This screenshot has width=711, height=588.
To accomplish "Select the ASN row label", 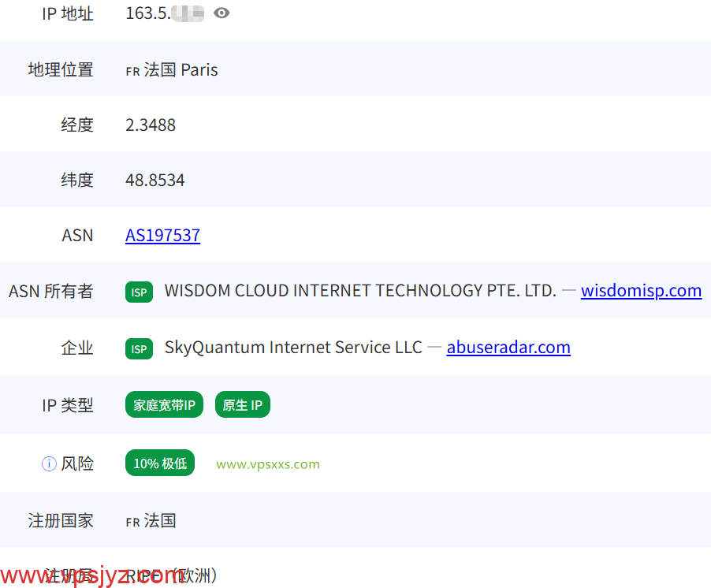I will coord(77,235).
